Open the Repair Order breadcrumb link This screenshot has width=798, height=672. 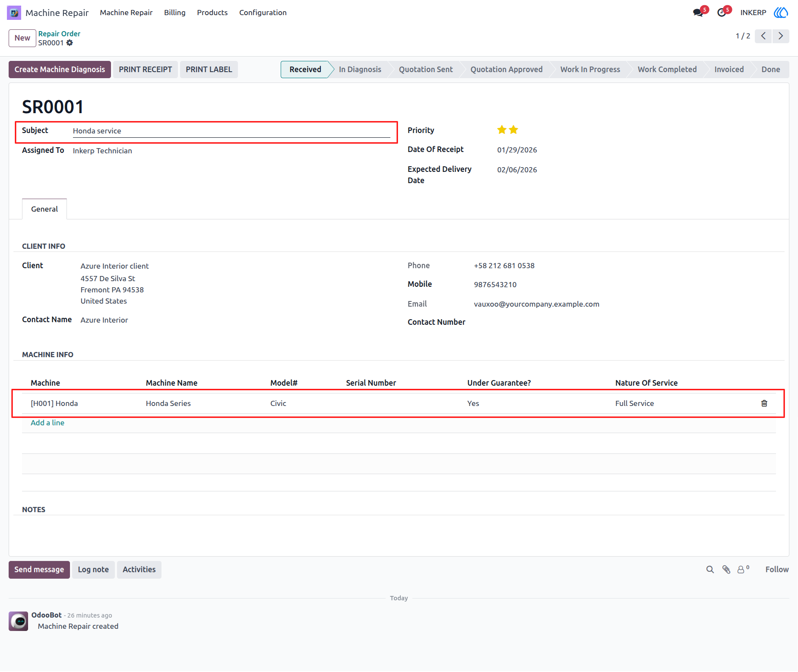click(59, 34)
